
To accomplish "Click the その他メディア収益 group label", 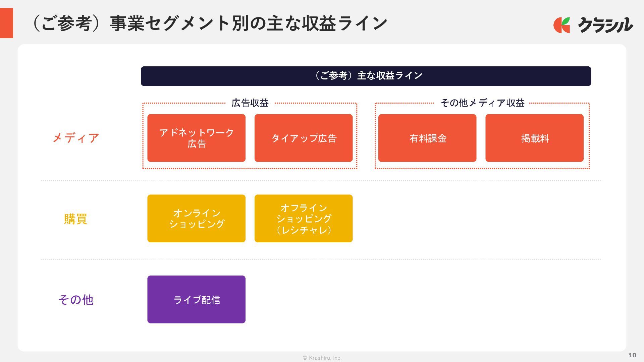I will tap(482, 103).
